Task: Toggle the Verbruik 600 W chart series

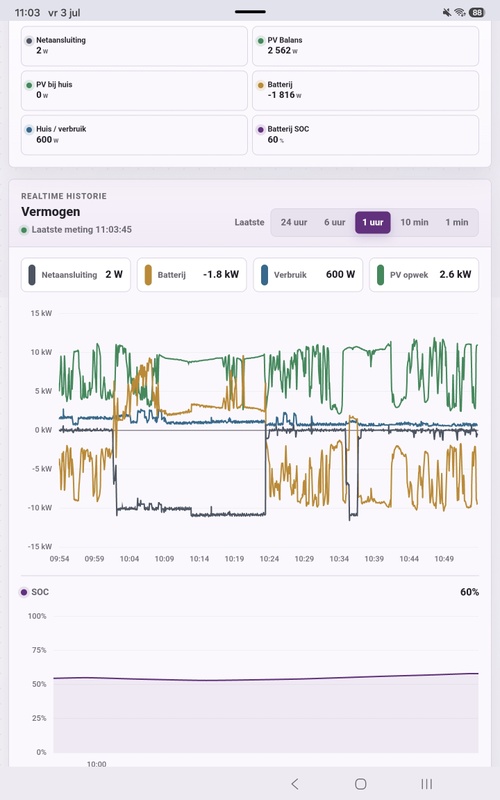Action: tap(308, 274)
